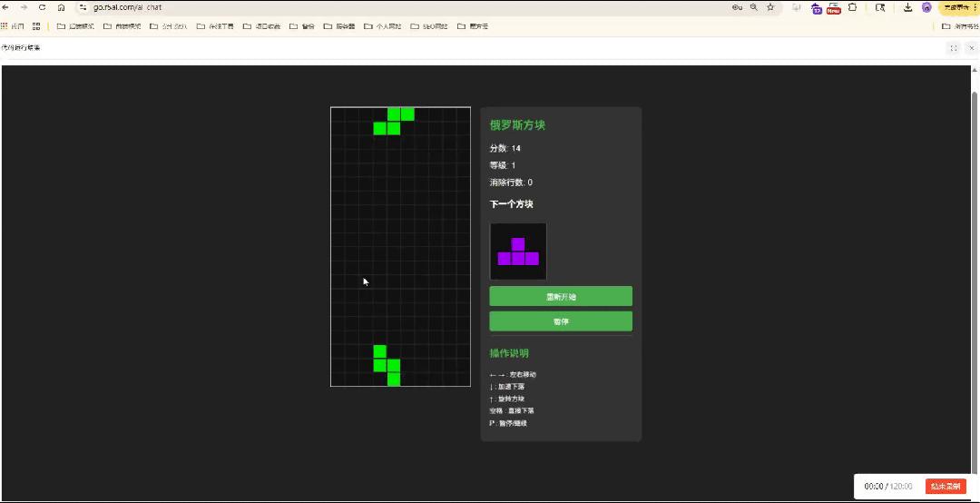The width and height of the screenshot is (980, 503).
Task: Click the 空格 直接下落 instruction line
Action: (511, 411)
